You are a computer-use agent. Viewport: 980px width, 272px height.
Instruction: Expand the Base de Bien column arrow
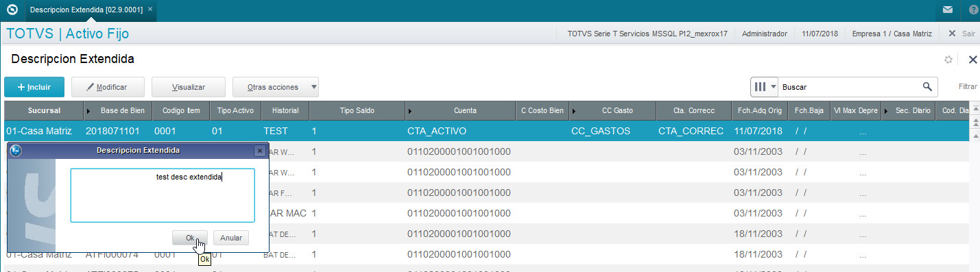click(87, 110)
